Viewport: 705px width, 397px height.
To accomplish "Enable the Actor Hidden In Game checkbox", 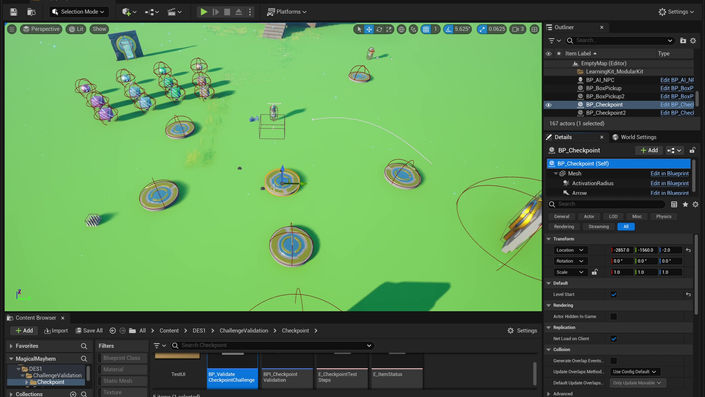I will point(614,317).
